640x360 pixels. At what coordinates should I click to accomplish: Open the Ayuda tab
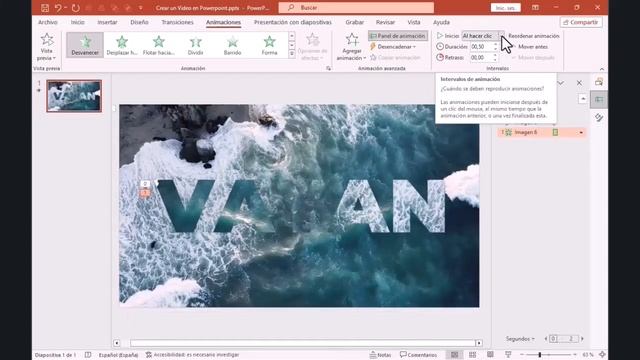(x=441, y=22)
